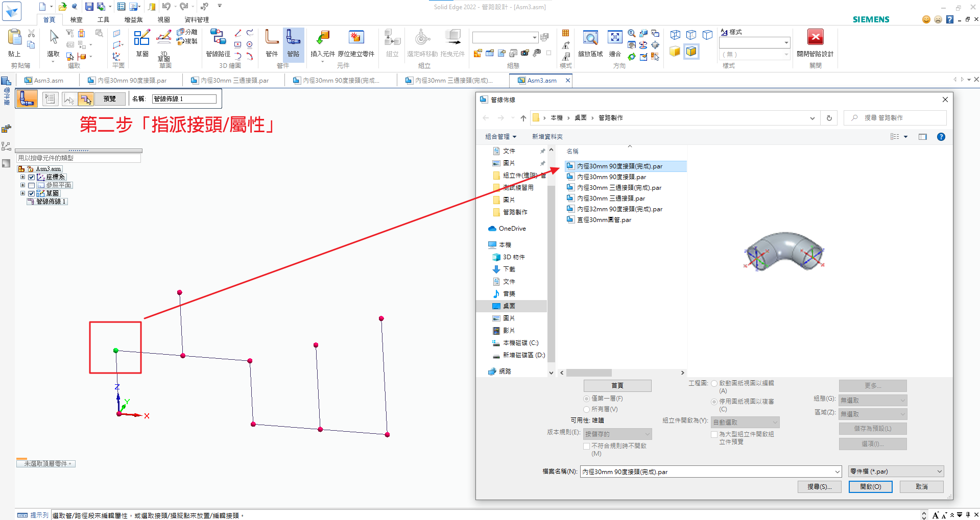Click the 檔案名稱(N) filename input field
Image resolution: width=980 pixels, height=520 pixels.
(710, 472)
